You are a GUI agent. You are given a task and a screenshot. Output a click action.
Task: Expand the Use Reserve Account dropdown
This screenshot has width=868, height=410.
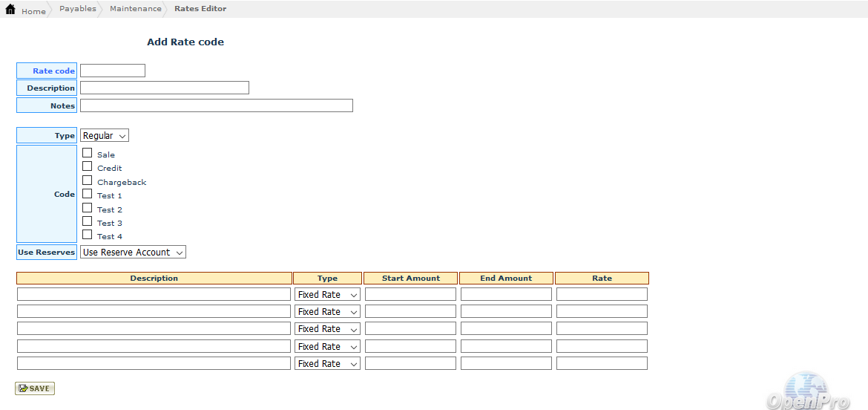(133, 253)
